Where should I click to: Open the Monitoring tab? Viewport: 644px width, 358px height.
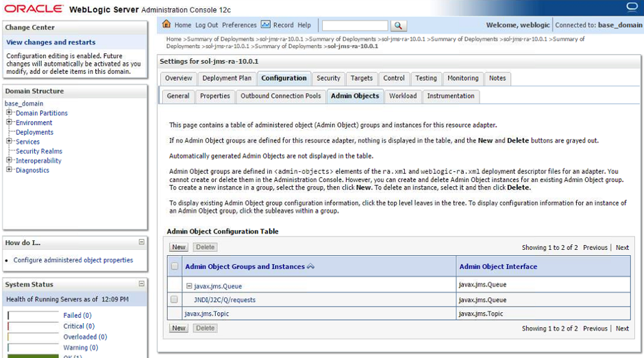coord(463,78)
